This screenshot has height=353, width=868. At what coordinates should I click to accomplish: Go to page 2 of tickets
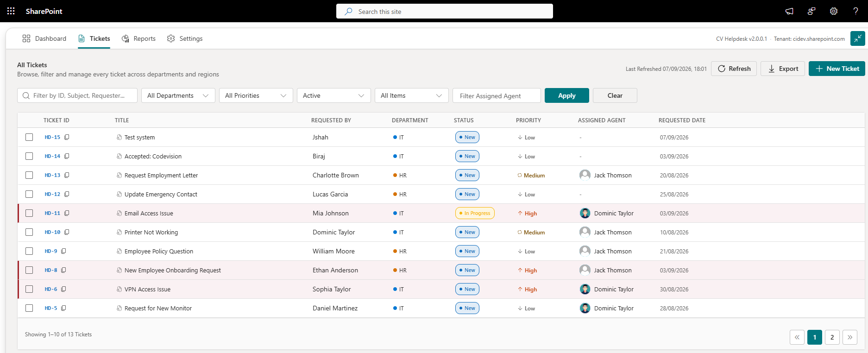(832, 337)
